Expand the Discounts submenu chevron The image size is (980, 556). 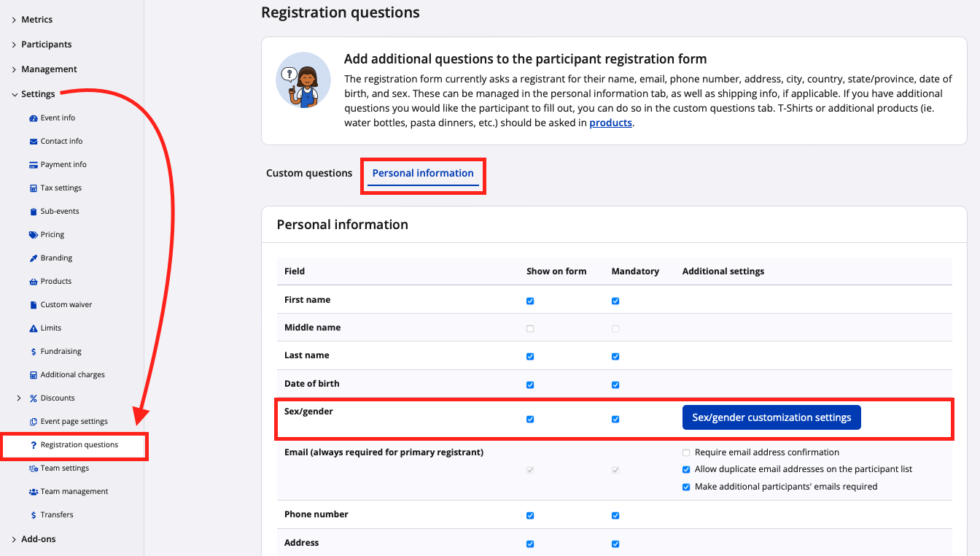coord(19,398)
